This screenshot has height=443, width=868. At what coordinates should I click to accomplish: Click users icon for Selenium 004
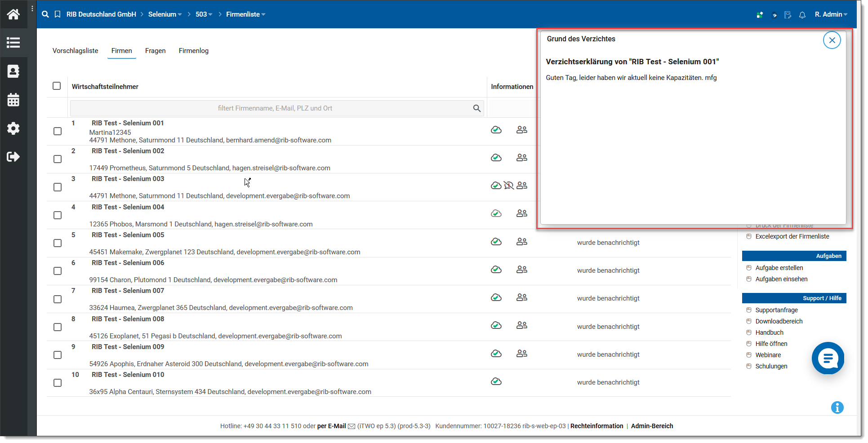pos(522,213)
